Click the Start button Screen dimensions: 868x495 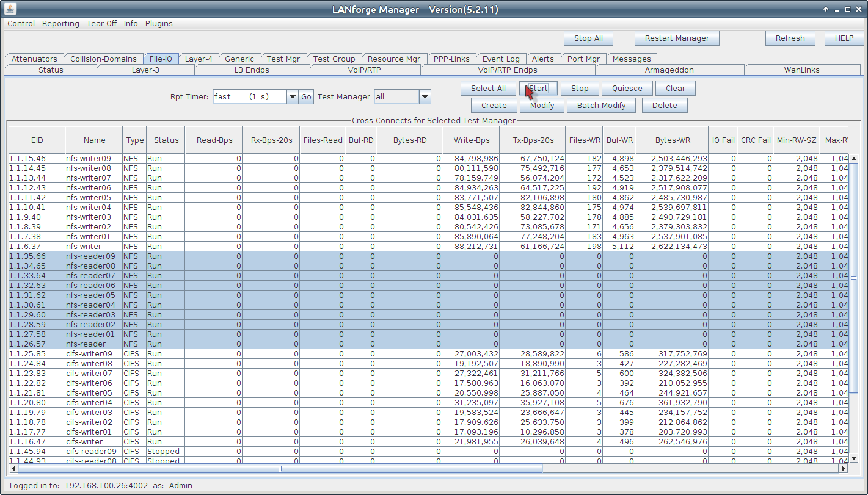click(538, 88)
